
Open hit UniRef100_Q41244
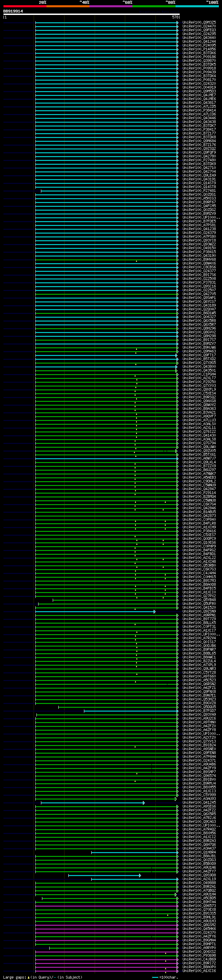[x=199, y=41]
